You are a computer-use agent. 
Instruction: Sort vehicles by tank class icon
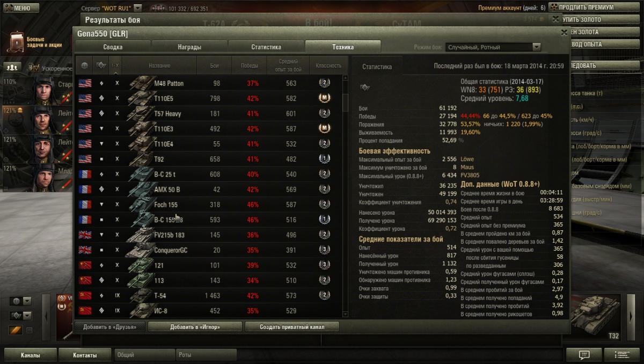(x=101, y=65)
